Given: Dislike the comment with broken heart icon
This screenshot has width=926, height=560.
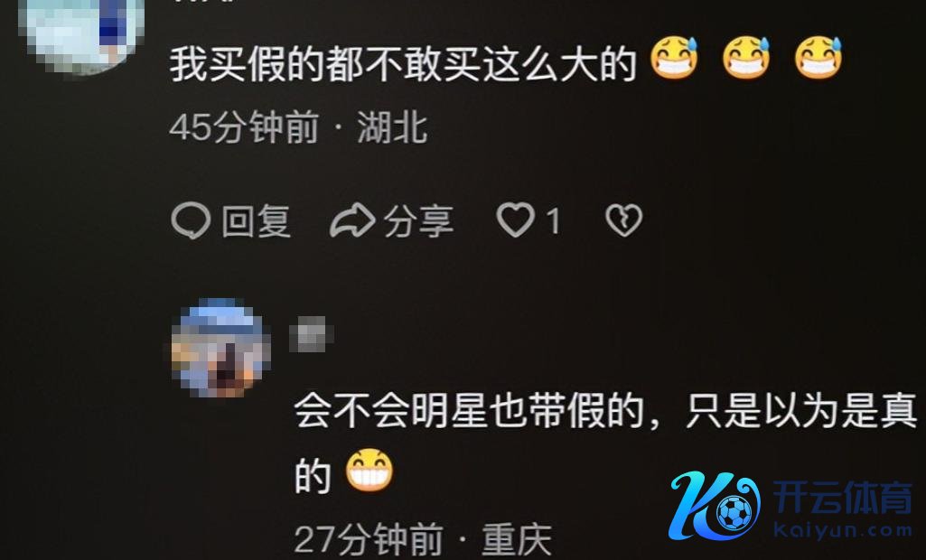Looking at the screenshot, I should [x=623, y=221].
